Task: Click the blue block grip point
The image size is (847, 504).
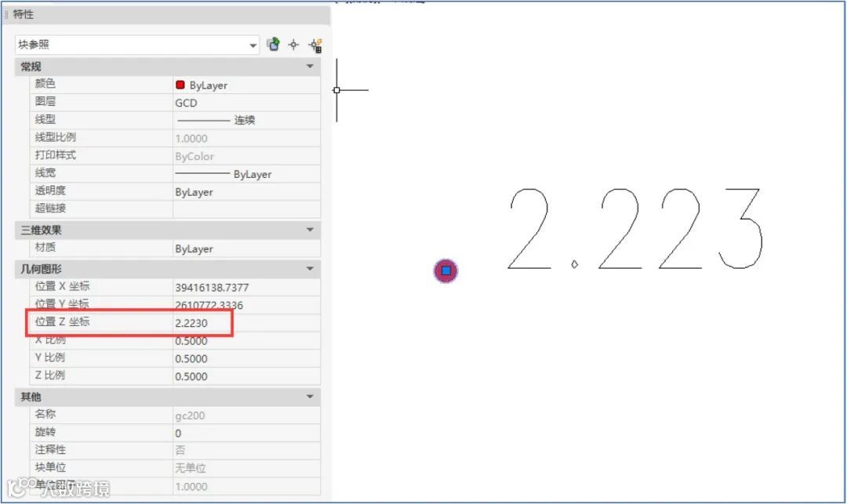Action: pos(446,270)
